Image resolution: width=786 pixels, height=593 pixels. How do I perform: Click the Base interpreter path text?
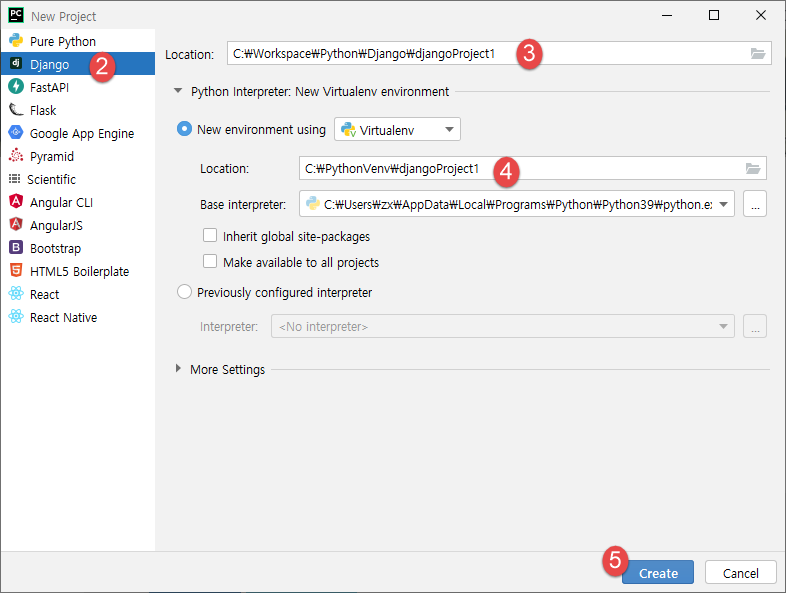[x=518, y=205]
